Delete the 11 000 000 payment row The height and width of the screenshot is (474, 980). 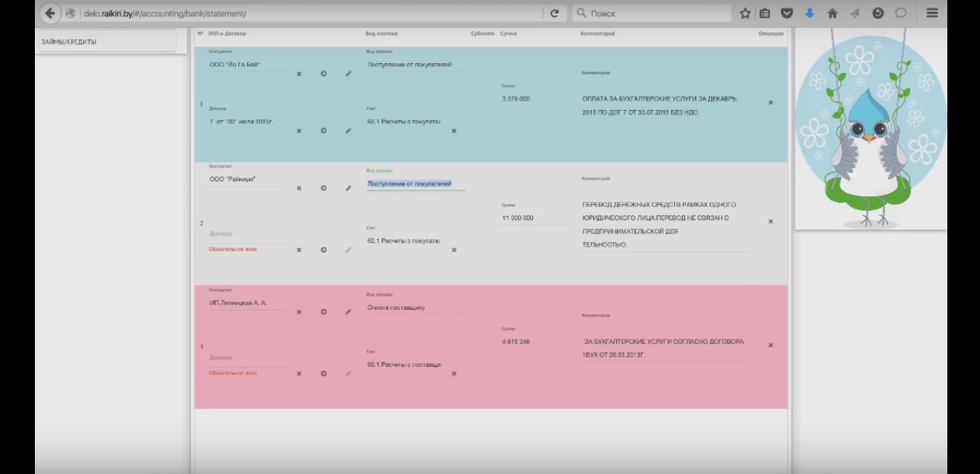click(771, 221)
